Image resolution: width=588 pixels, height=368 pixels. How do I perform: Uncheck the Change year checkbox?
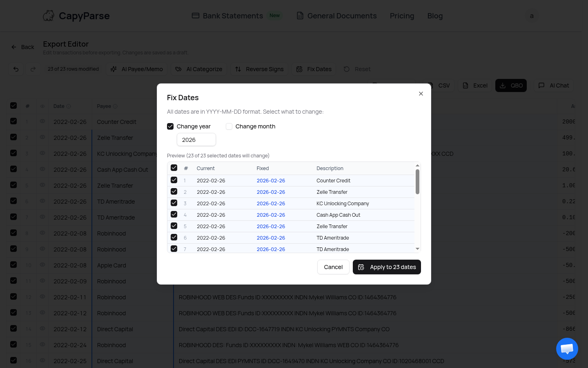tap(170, 126)
